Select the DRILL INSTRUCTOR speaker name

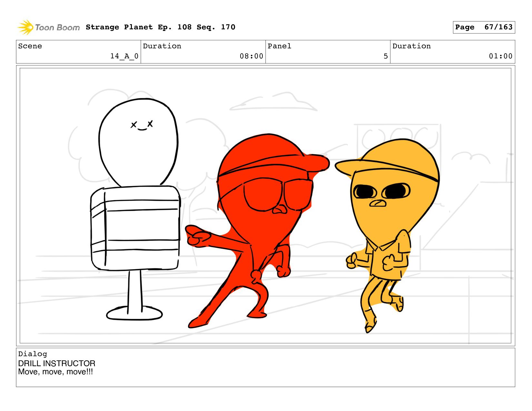(x=57, y=363)
